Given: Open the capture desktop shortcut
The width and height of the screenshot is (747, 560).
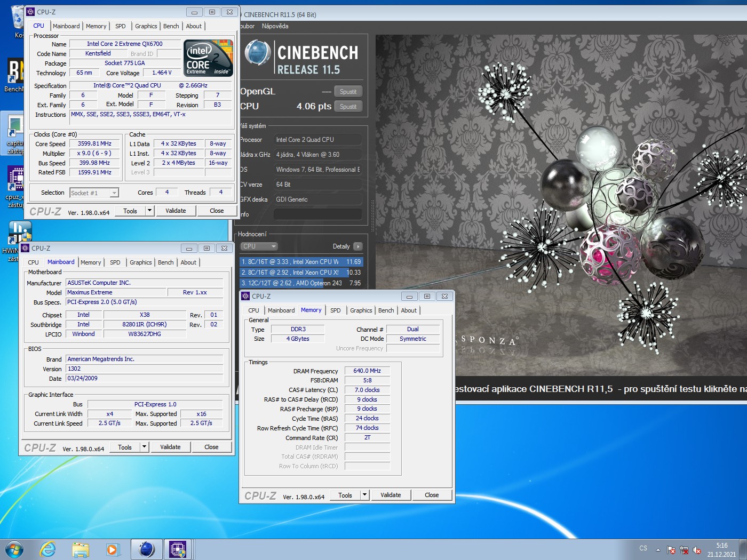Looking at the screenshot, I should coord(15,133).
